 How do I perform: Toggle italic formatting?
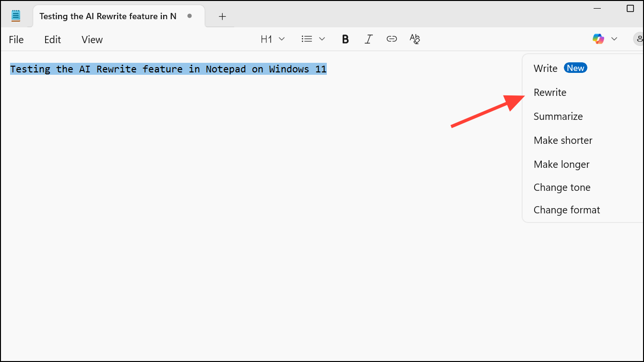coord(369,39)
